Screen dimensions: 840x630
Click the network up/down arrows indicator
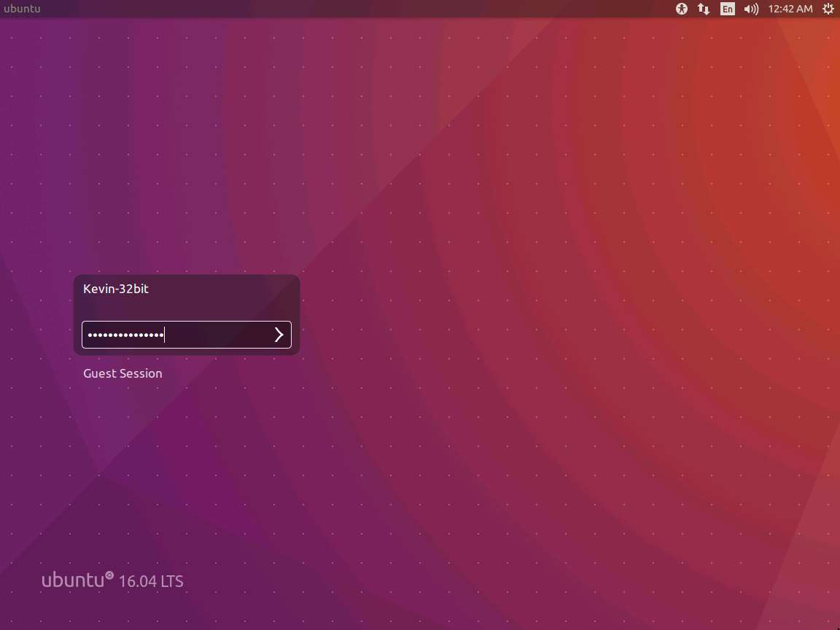(704, 9)
